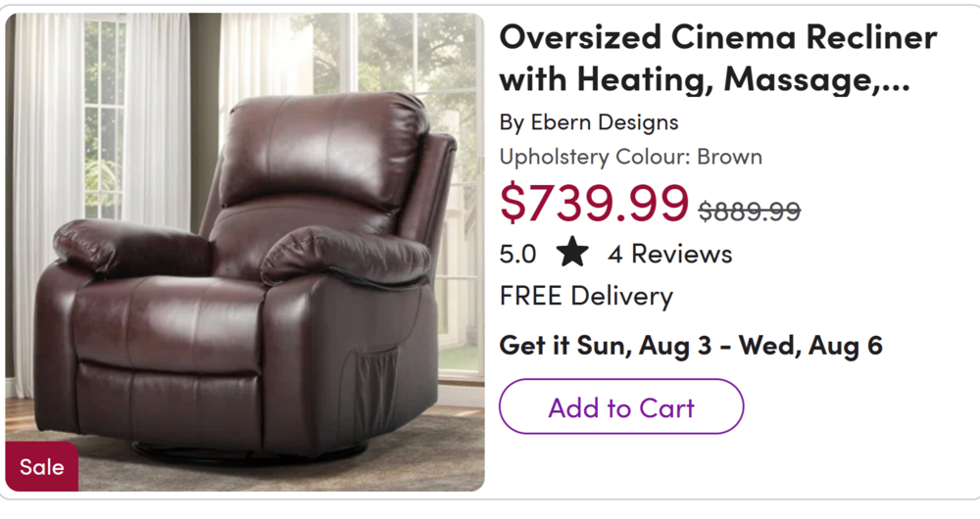The image size is (980, 519).
Task: Click the $739.99 sale price
Action: pyautogui.click(x=594, y=203)
